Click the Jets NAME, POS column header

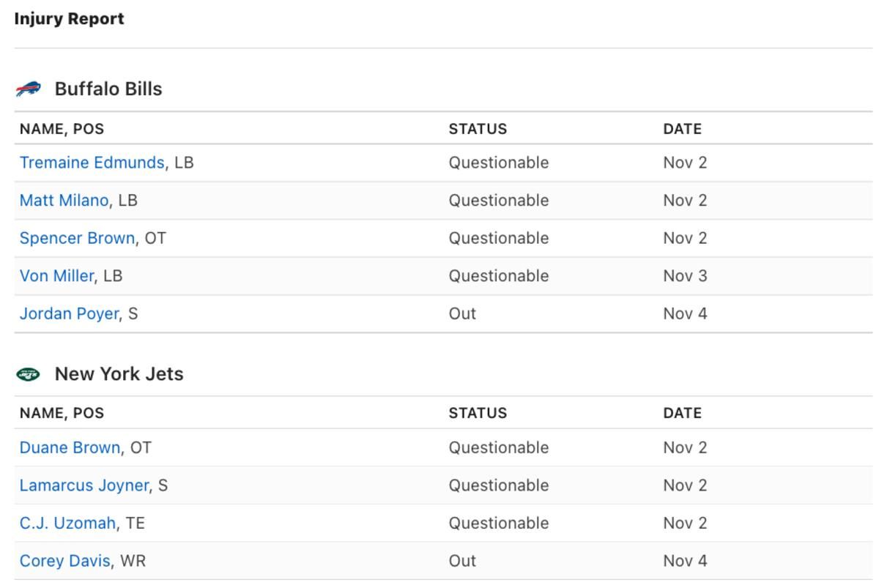tap(62, 413)
